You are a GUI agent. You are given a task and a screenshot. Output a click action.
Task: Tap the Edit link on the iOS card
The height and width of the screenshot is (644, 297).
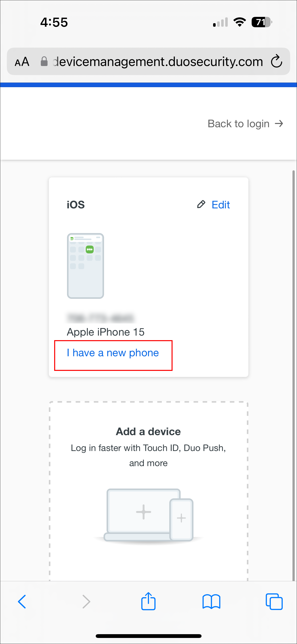coord(221,205)
